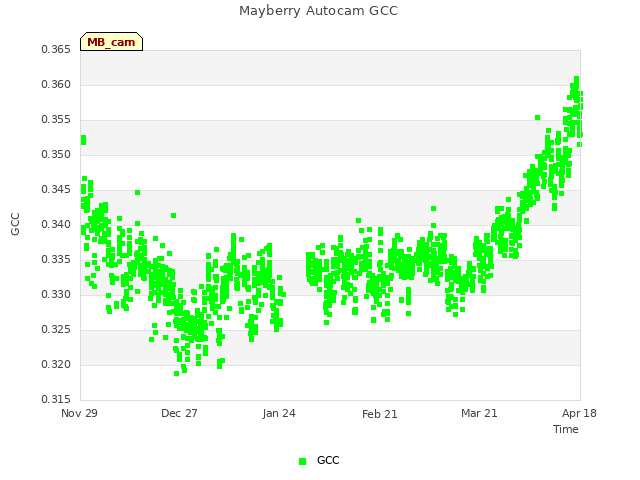Click the 0.365 y-axis tick label

56,49
